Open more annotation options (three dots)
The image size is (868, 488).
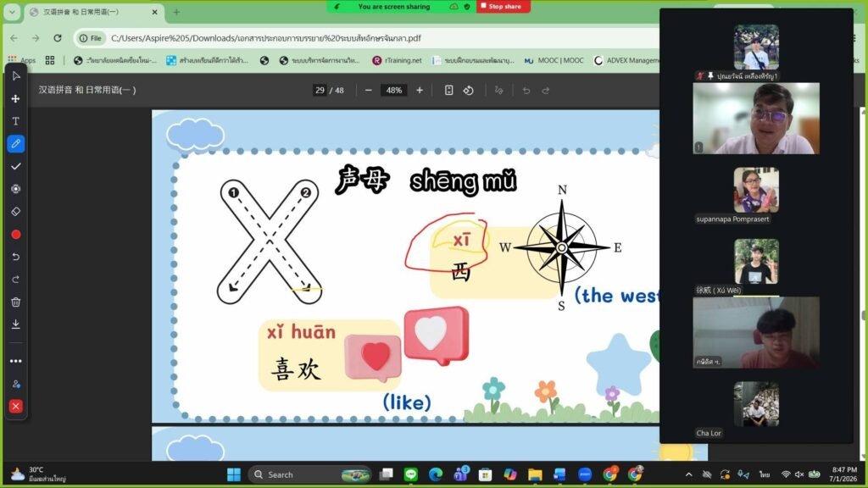point(15,361)
